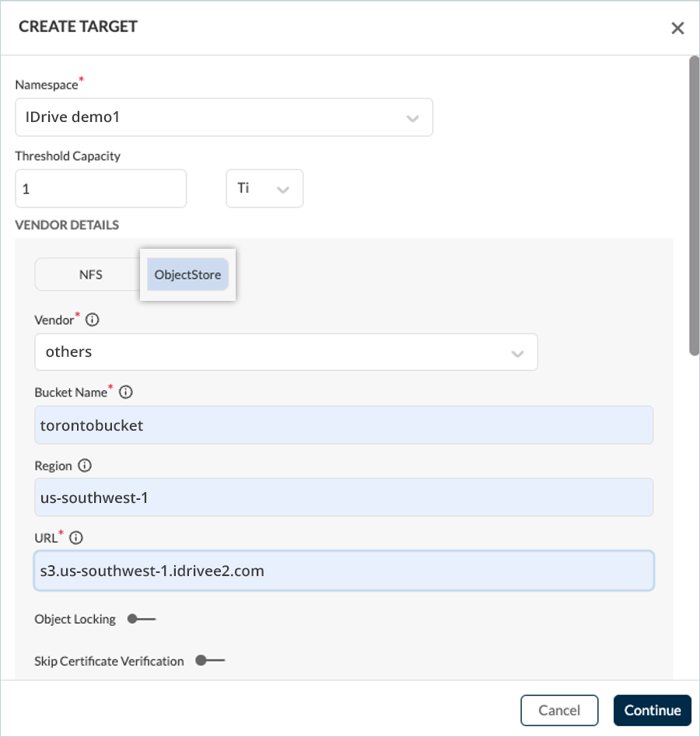Click the URL field with idrivee2.com address
Screen dimensions: 700x737
pos(343,571)
